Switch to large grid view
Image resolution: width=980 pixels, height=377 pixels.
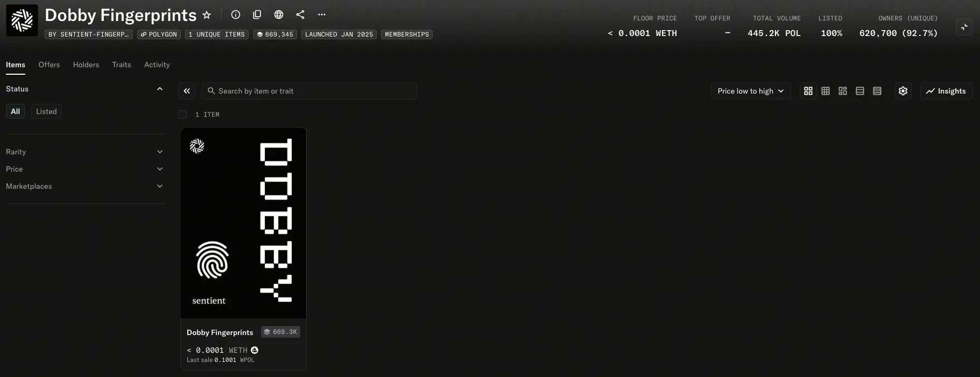click(808, 91)
